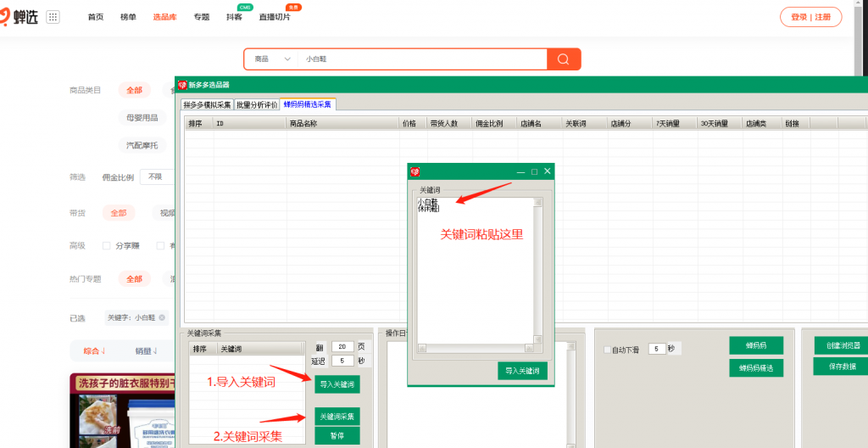Click inside the 关键词 text area

475,271
